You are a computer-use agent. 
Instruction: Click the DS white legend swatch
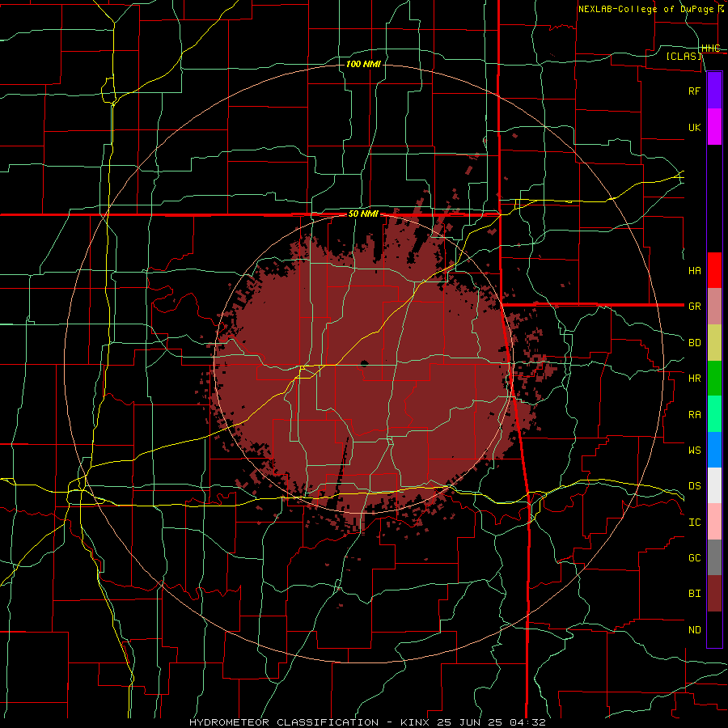[714, 485]
